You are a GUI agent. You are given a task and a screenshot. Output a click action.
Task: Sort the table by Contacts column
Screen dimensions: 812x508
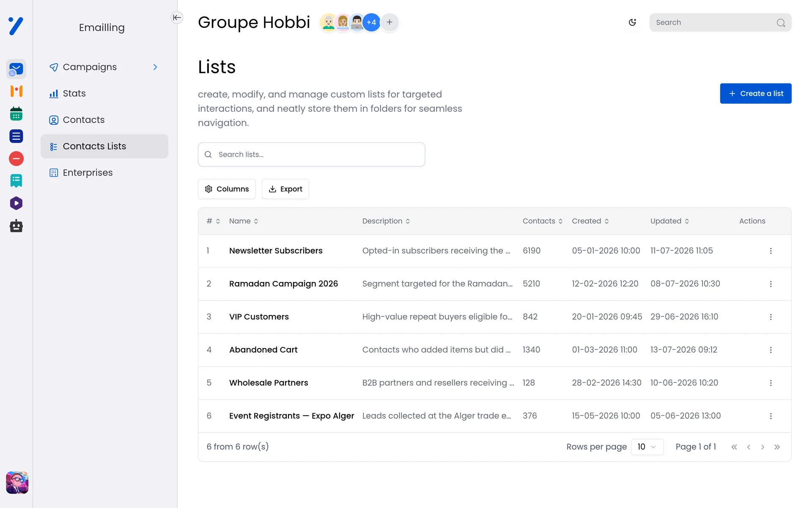[x=543, y=221]
